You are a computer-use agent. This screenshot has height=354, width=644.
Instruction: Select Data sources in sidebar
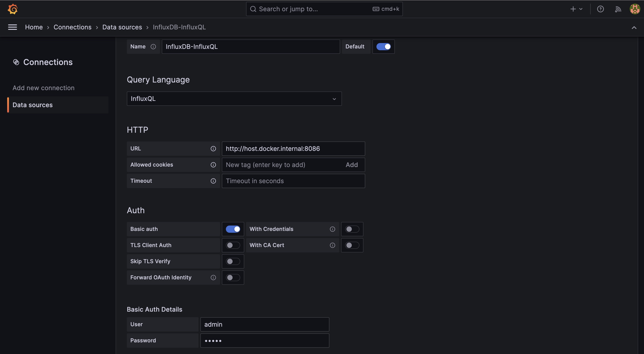coord(58,105)
